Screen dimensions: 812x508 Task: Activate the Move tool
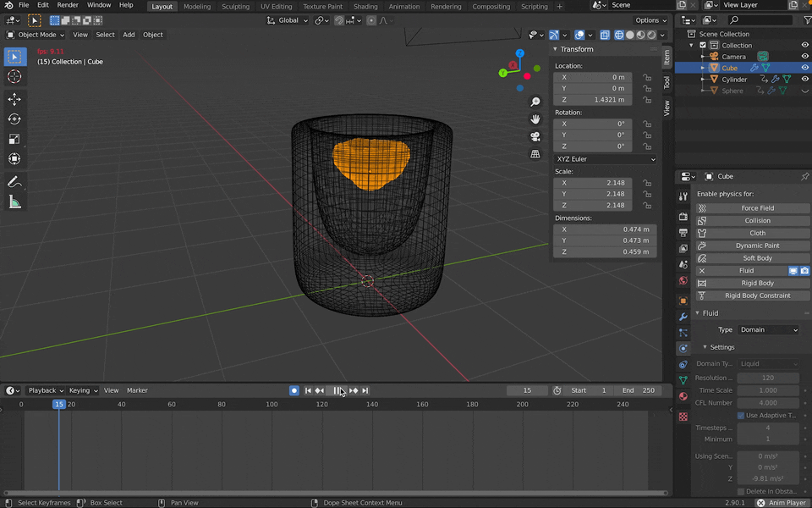14,99
